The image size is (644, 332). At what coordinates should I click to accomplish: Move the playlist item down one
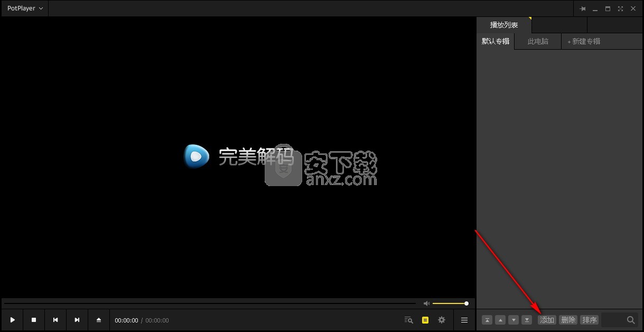pos(514,320)
